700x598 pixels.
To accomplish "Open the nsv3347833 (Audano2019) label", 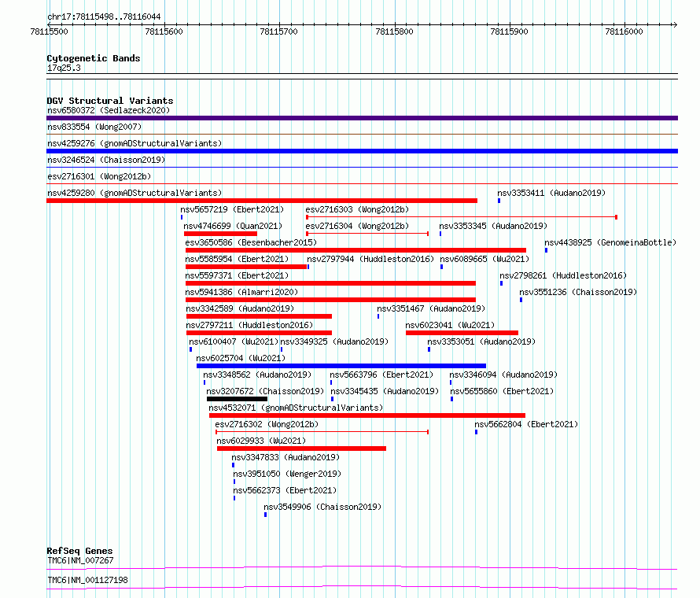I will (286, 457).
